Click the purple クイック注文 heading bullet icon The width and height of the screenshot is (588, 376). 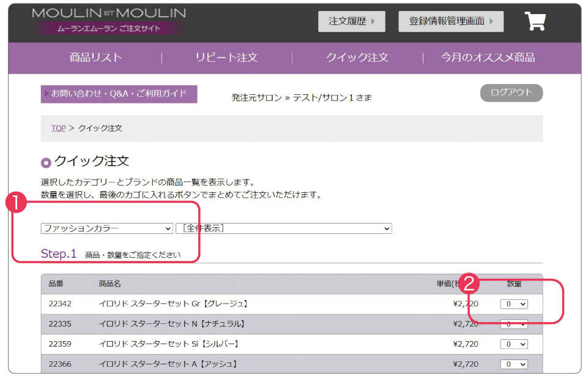(46, 163)
